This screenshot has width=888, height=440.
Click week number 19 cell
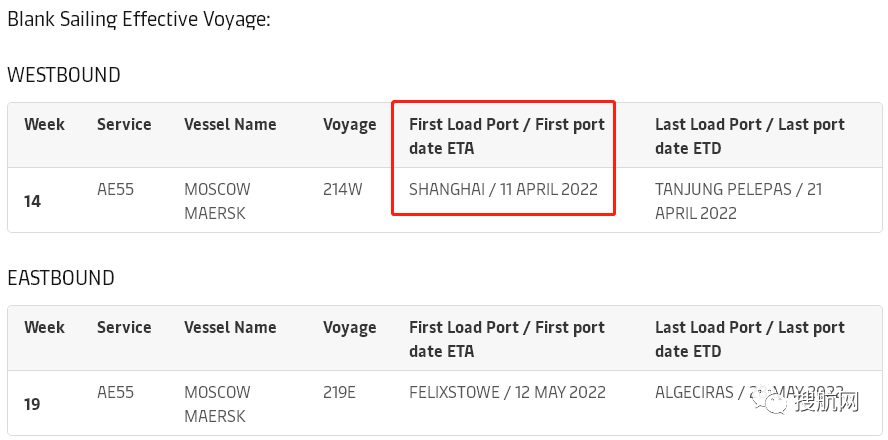point(32,404)
